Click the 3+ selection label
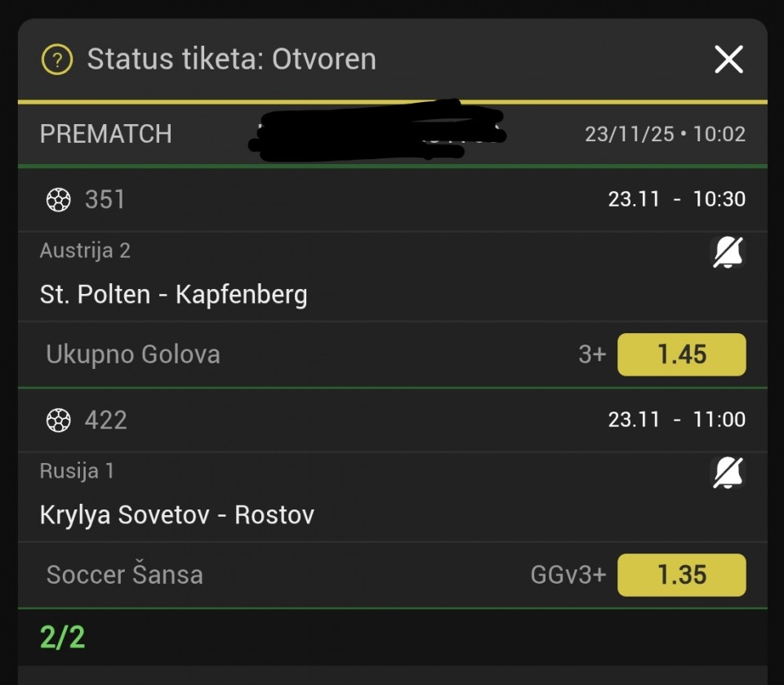Screen dimensions: 784x685 pos(592,354)
